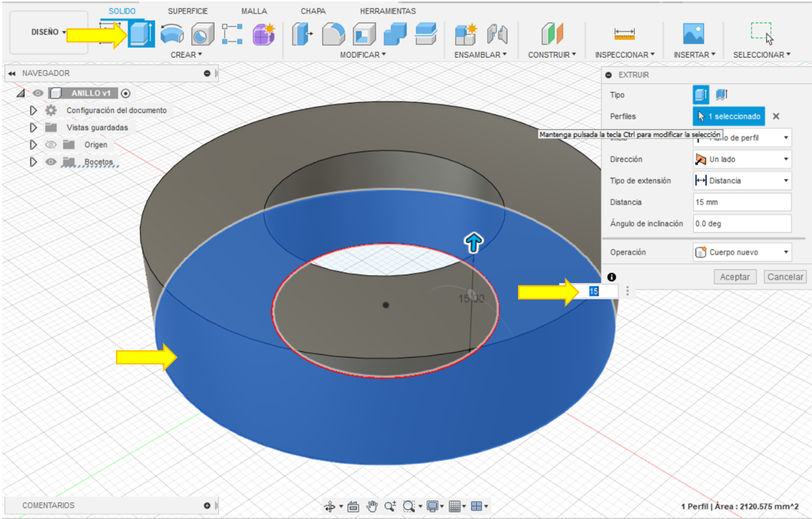Image resolution: width=812 pixels, height=519 pixels.
Task: Select the Fillet tool icon
Action: coord(333,34)
